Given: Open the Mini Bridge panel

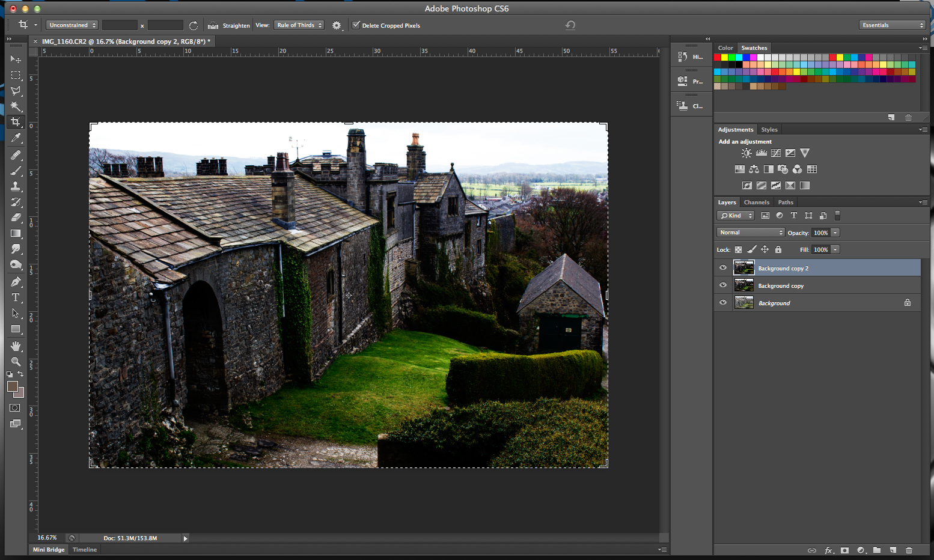Looking at the screenshot, I should (x=48, y=549).
